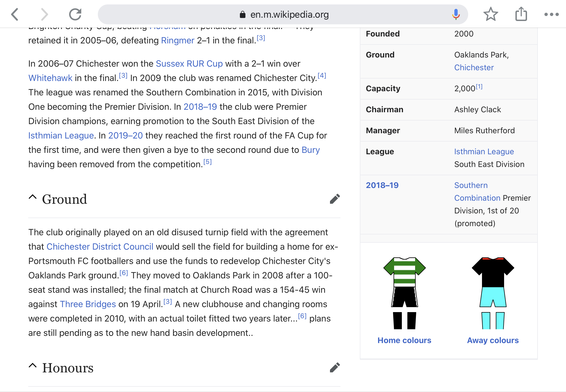Viewport: 566px width, 392px height.
Task: Open the Three Bridges link
Action: (88, 304)
